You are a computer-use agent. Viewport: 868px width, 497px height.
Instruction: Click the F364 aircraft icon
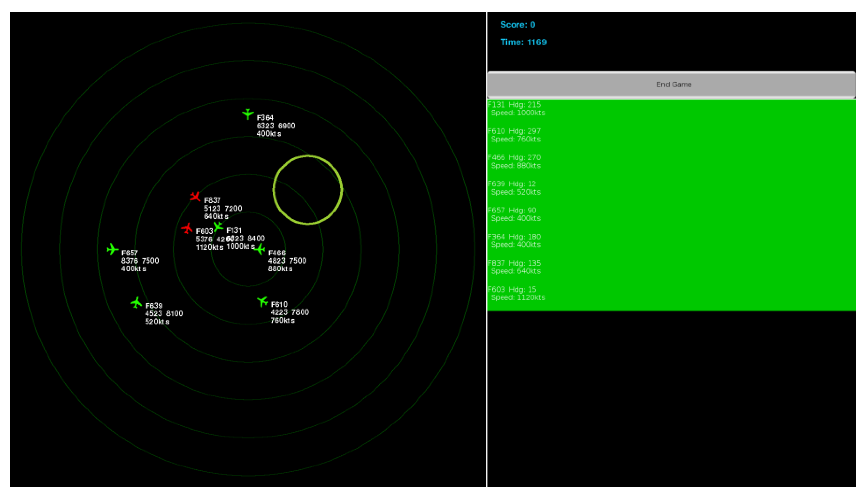click(x=248, y=114)
